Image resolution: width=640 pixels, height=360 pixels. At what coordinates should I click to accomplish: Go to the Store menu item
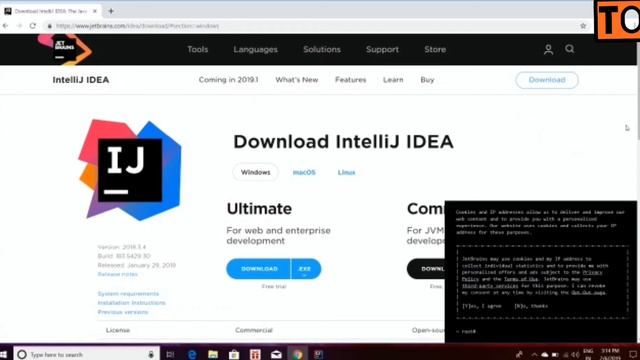pyautogui.click(x=435, y=49)
